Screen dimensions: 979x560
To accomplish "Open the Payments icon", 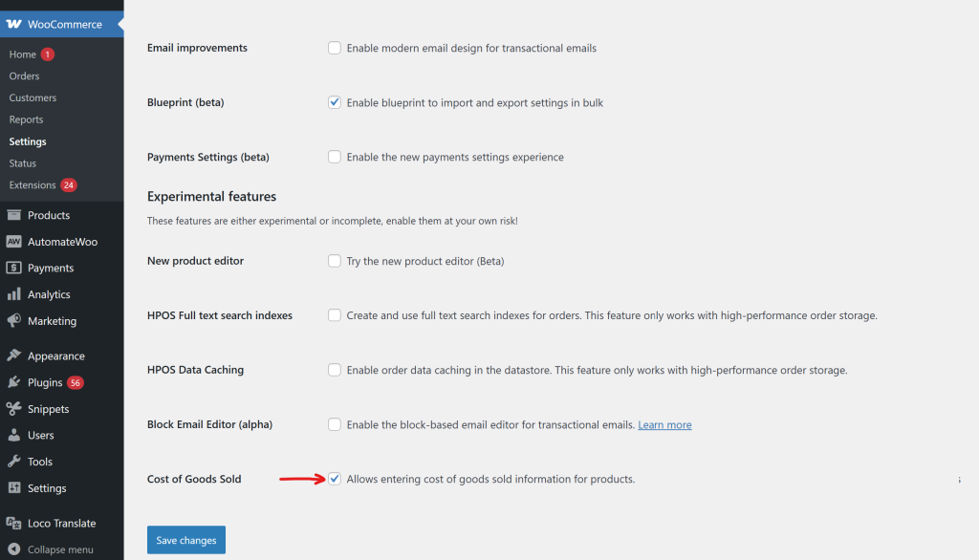I will click(13, 268).
